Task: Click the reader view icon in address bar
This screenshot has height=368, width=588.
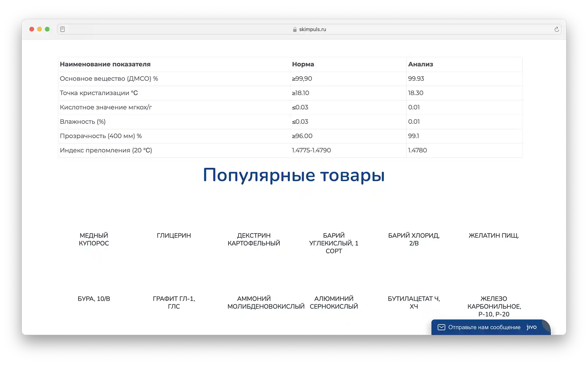Action: tap(62, 29)
